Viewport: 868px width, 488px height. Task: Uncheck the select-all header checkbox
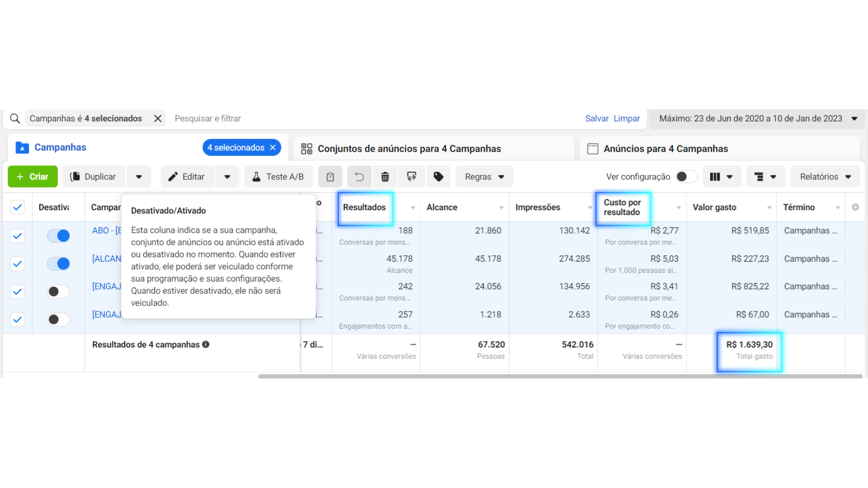click(x=17, y=207)
